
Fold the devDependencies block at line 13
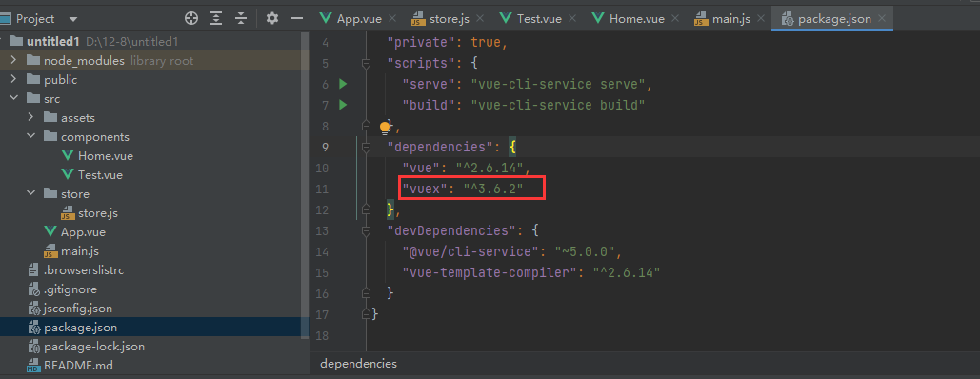coord(367,230)
